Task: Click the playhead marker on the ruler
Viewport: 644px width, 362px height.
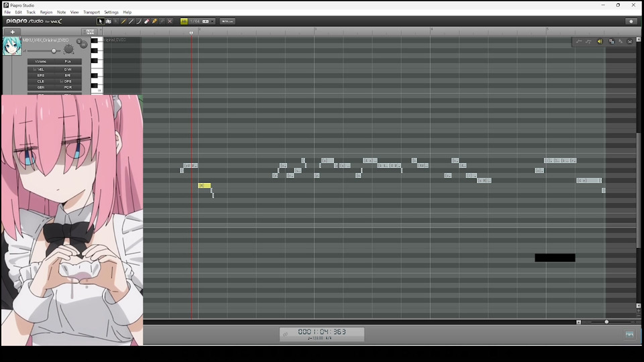Action: click(x=191, y=33)
